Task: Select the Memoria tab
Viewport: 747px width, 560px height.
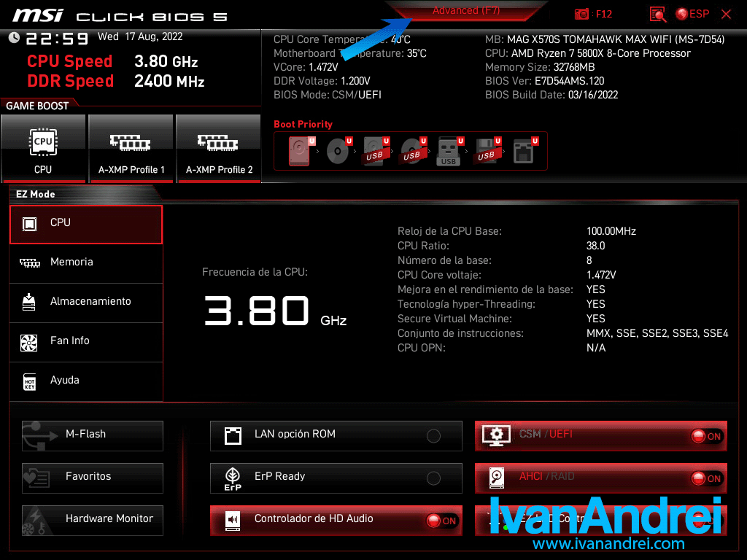Action: pyautogui.click(x=85, y=262)
